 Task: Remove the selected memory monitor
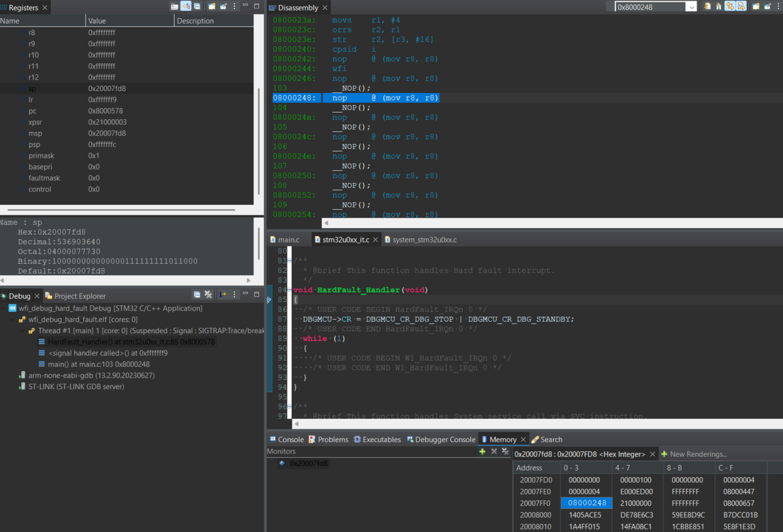pos(493,451)
